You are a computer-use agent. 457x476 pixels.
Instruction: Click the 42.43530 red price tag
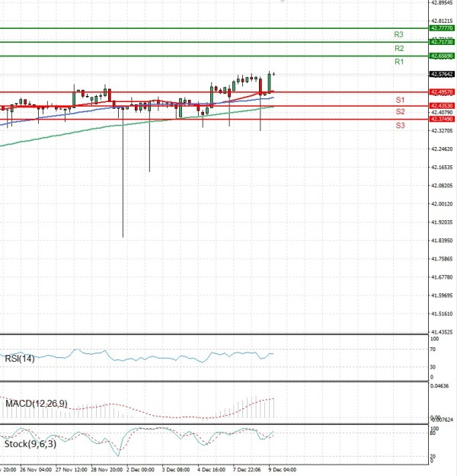443,106
